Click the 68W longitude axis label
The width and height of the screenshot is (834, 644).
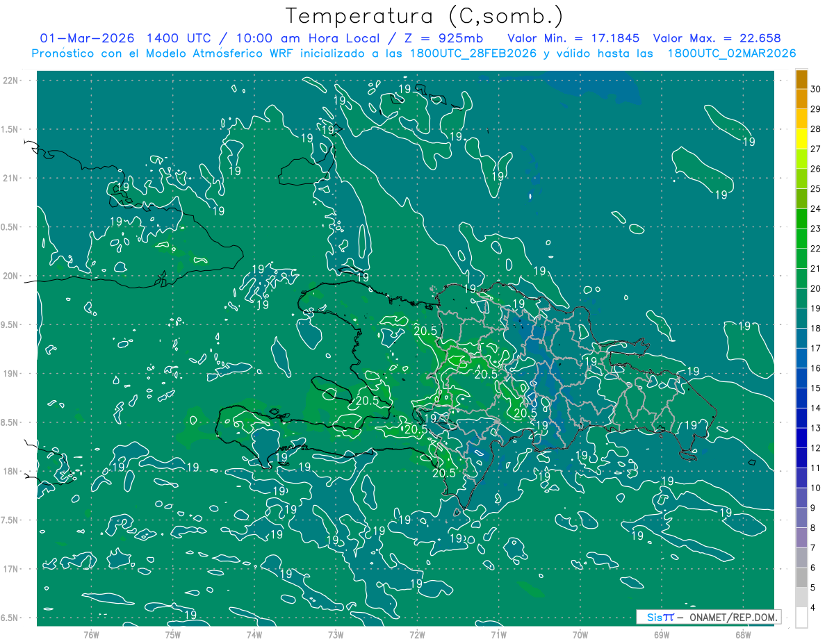(x=743, y=635)
